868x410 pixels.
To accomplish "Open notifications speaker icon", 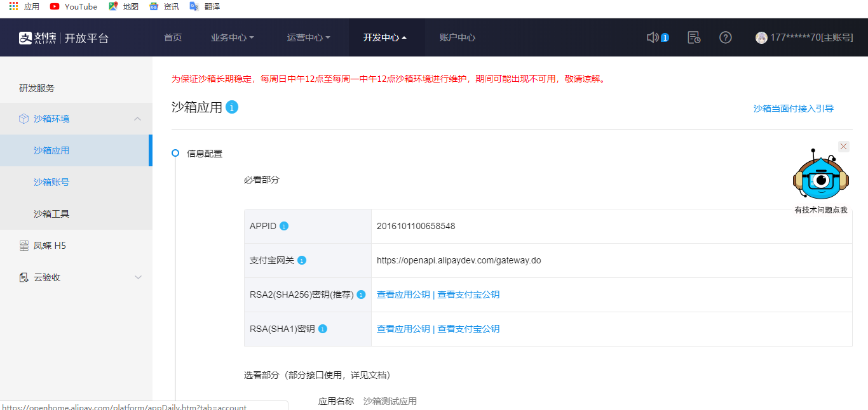I will click(652, 37).
